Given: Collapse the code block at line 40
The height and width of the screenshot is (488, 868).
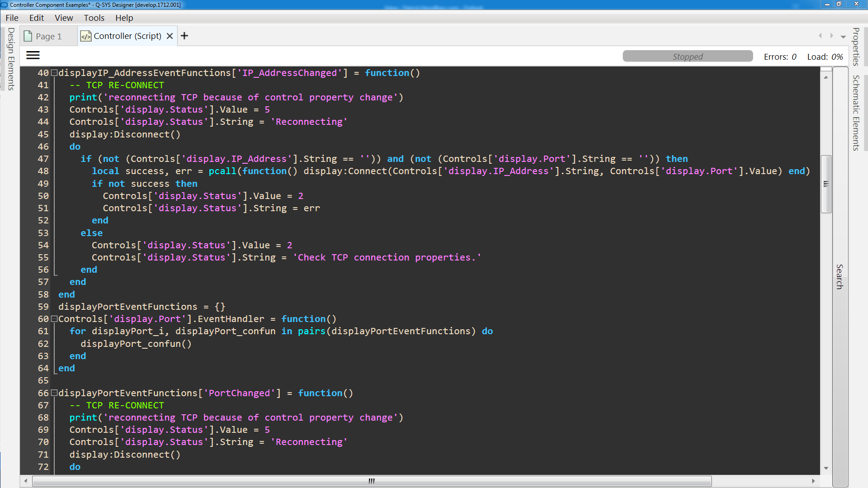Looking at the screenshot, I should point(54,73).
